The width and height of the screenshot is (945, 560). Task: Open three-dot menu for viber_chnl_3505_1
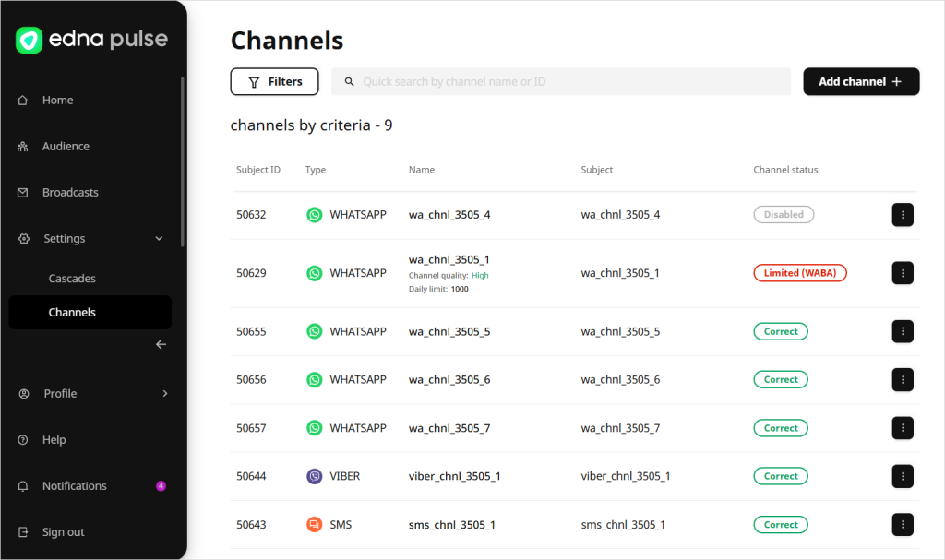click(x=902, y=476)
